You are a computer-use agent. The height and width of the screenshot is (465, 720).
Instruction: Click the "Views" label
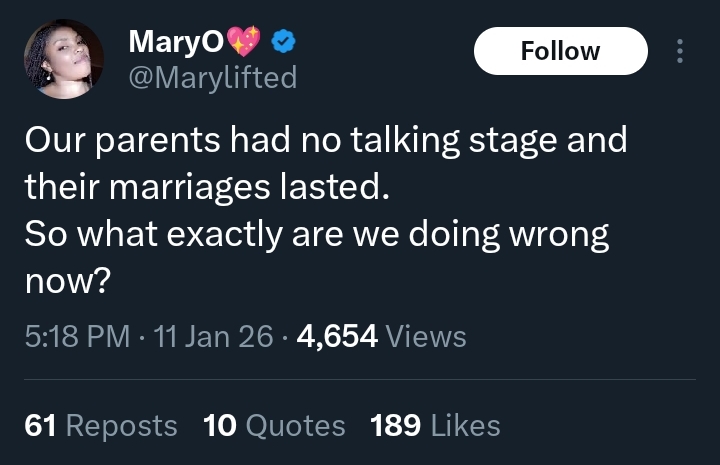426,337
